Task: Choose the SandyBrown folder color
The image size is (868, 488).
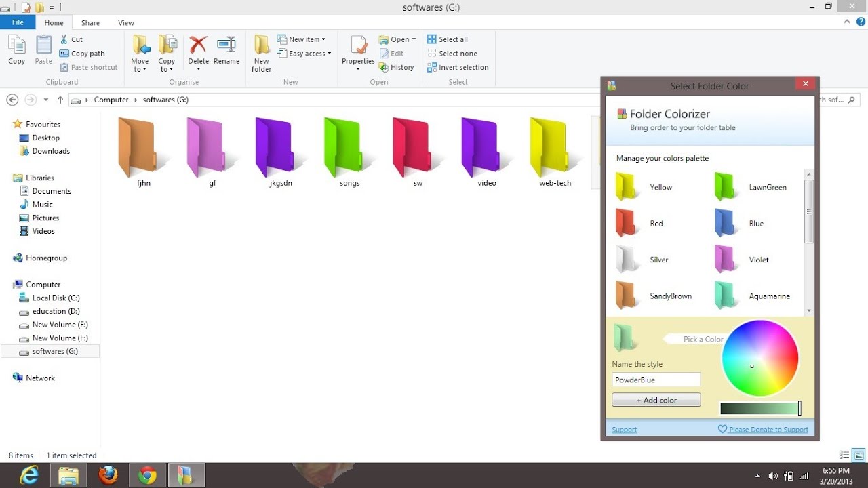Action: [654, 296]
